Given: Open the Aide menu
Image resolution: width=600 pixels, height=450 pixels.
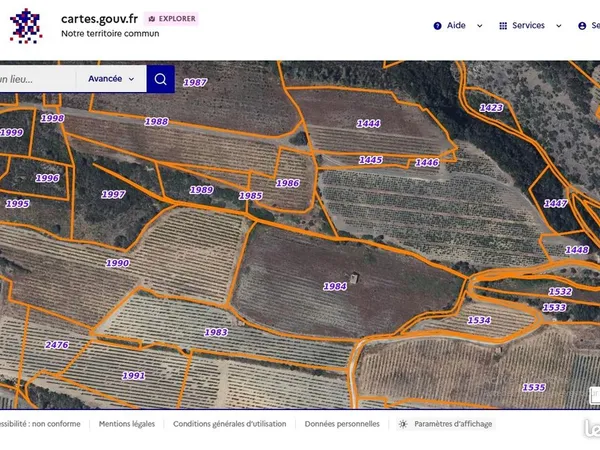Looking at the screenshot, I should click(458, 26).
